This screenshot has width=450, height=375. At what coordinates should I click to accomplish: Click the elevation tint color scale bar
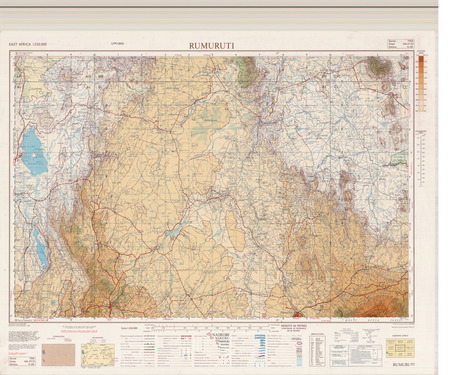pos(421,83)
